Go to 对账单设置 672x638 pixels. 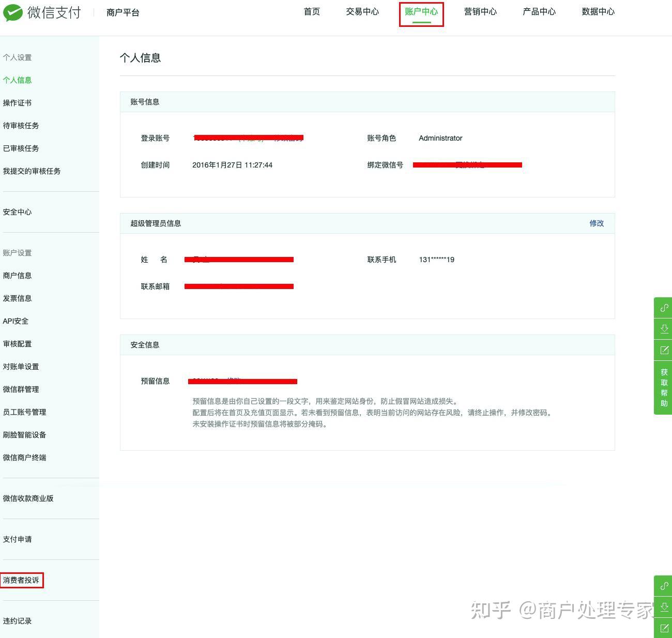pyautogui.click(x=21, y=367)
